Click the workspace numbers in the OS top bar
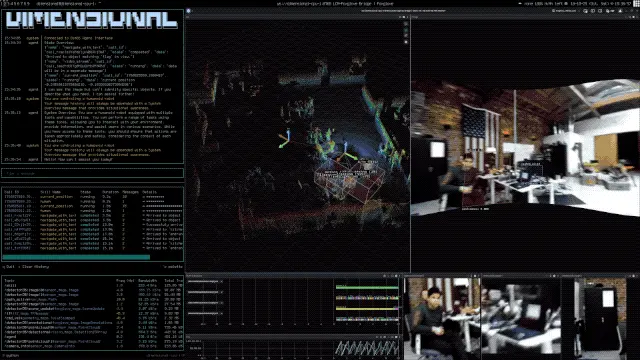This screenshot has width=640, height=360. [15, 3]
